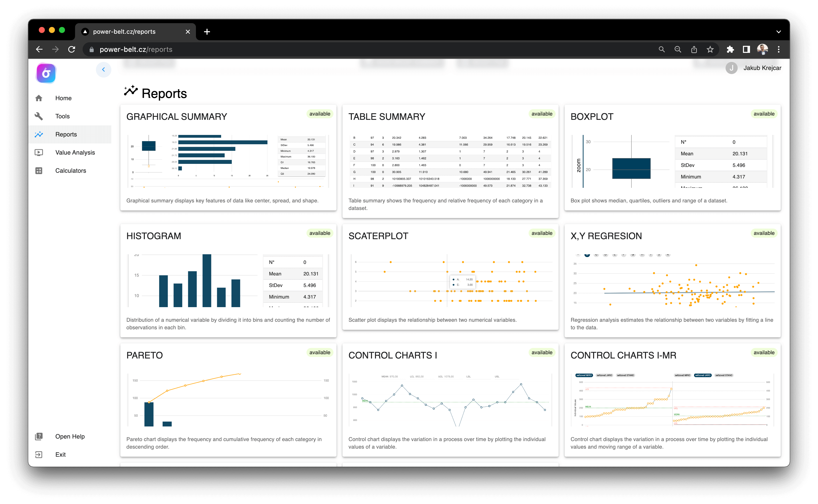818x504 pixels.
Task: Click the available badge on Boxplot card
Action: (x=764, y=114)
